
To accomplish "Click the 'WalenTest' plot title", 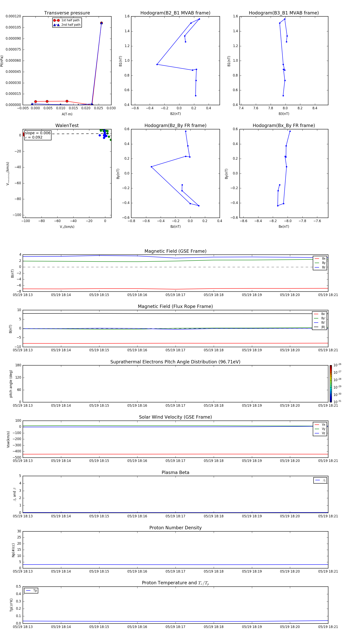I will pyautogui.click(x=67, y=125).
